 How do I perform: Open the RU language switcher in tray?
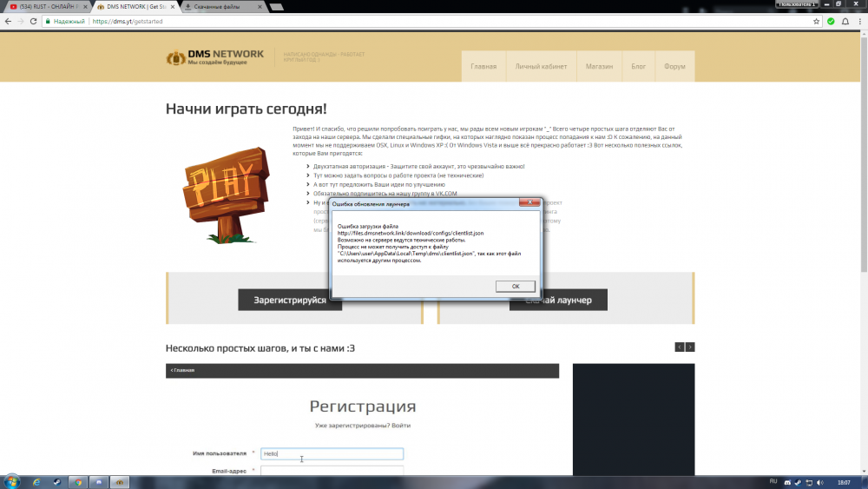click(x=773, y=481)
